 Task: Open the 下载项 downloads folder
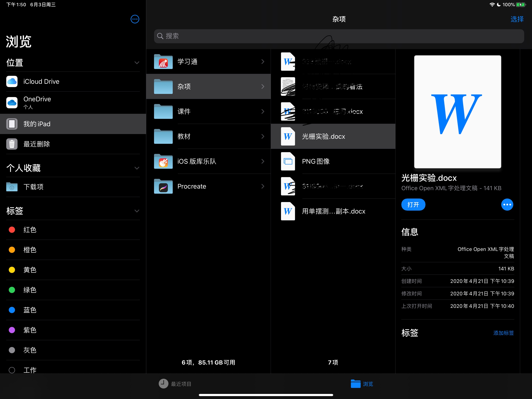pyautogui.click(x=33, y=187)
